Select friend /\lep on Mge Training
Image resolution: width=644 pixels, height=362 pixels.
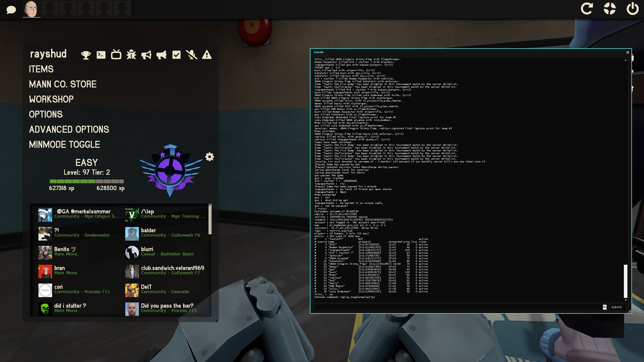click(166, 214)
